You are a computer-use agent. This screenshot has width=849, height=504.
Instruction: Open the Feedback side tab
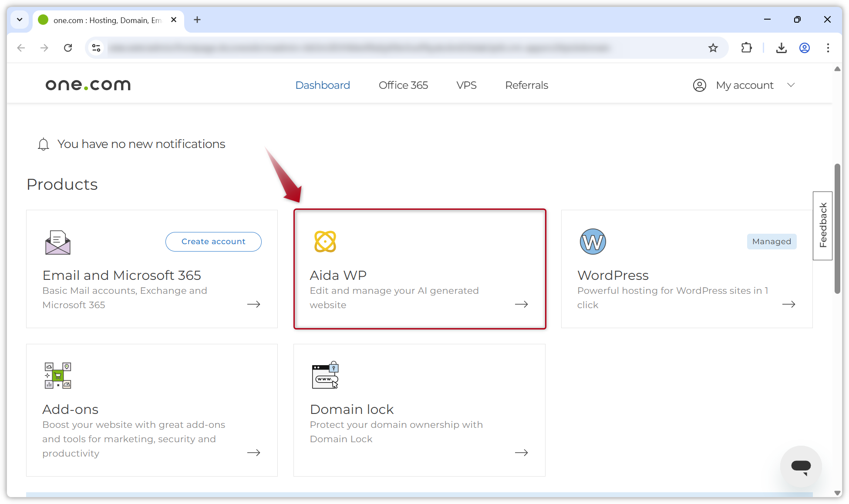point(822,225)
